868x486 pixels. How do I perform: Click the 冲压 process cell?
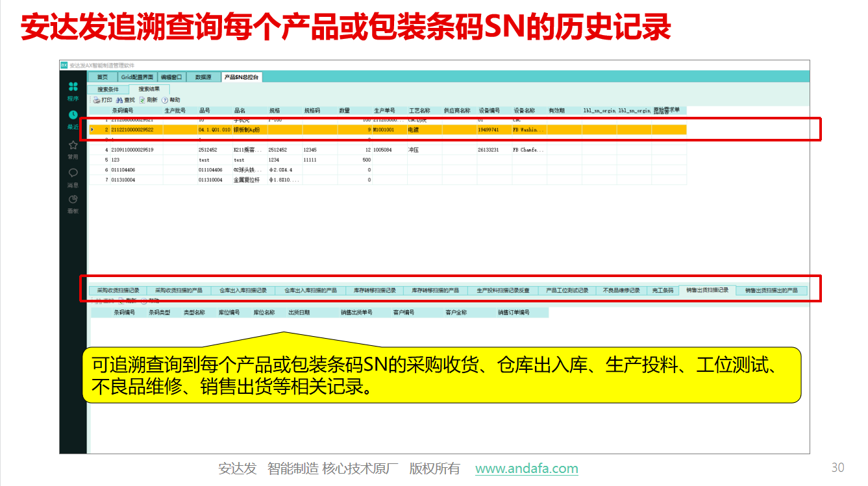tap(425, 150)
